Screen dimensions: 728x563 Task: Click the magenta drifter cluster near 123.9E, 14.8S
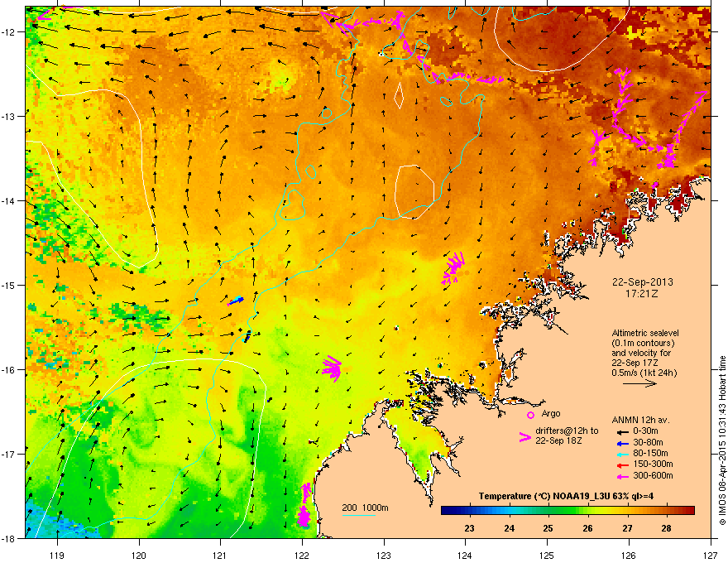click(453, 268)
